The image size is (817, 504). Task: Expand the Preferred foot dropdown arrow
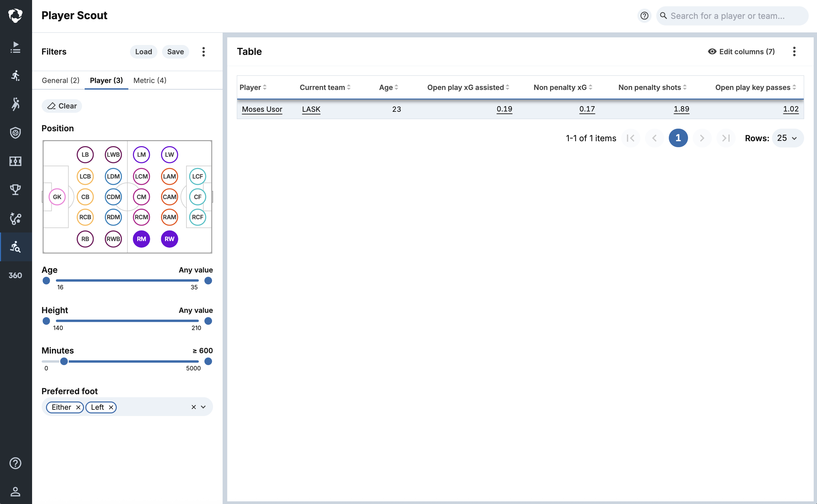203,407
